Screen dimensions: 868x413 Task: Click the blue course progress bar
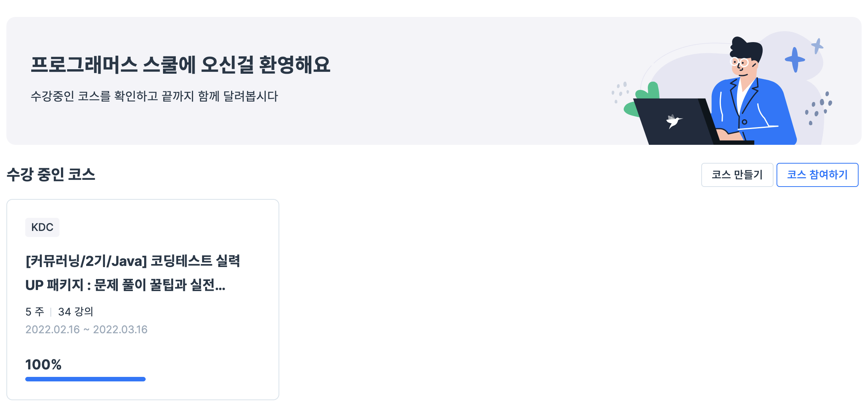click(85, 379)
